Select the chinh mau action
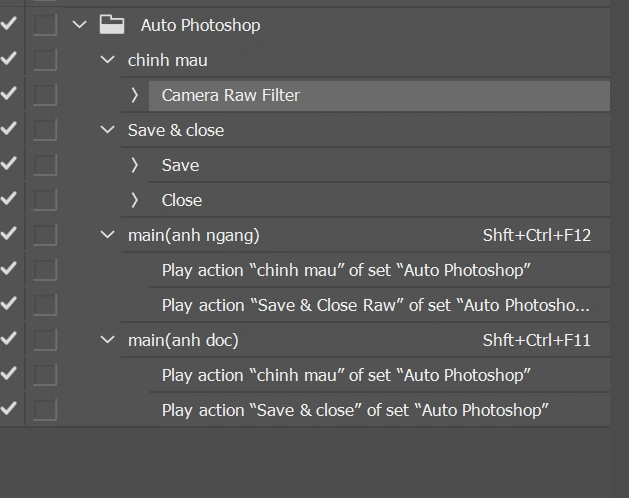Image resolution: width=629 pixels, height=498 pixels. (x=168, y=60)
